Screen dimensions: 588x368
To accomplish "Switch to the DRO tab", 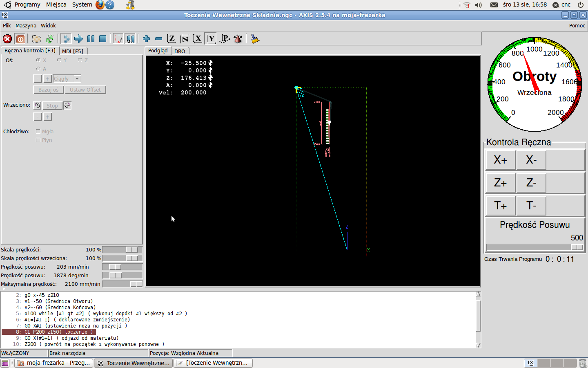I will click(x=180, y=51).
